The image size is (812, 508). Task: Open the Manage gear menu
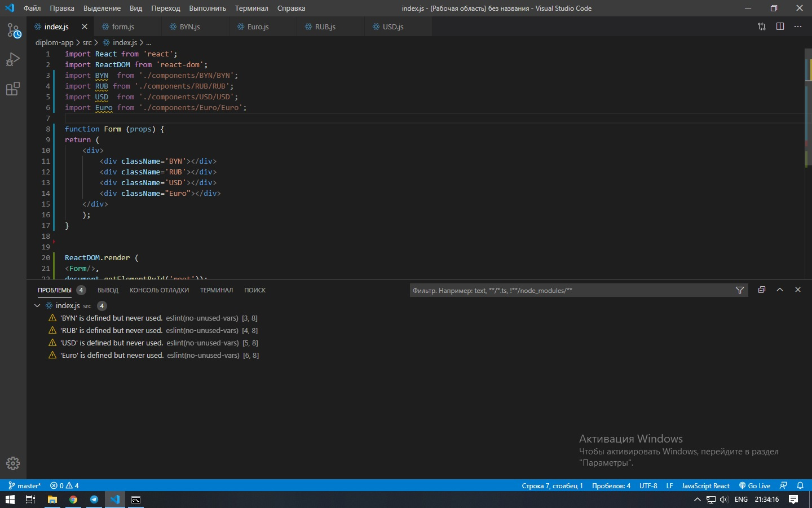tap(13, 463)
